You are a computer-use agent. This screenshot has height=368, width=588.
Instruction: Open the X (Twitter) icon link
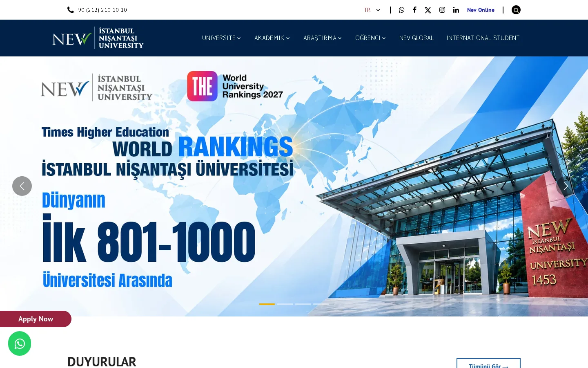click(x=428, y=10)
